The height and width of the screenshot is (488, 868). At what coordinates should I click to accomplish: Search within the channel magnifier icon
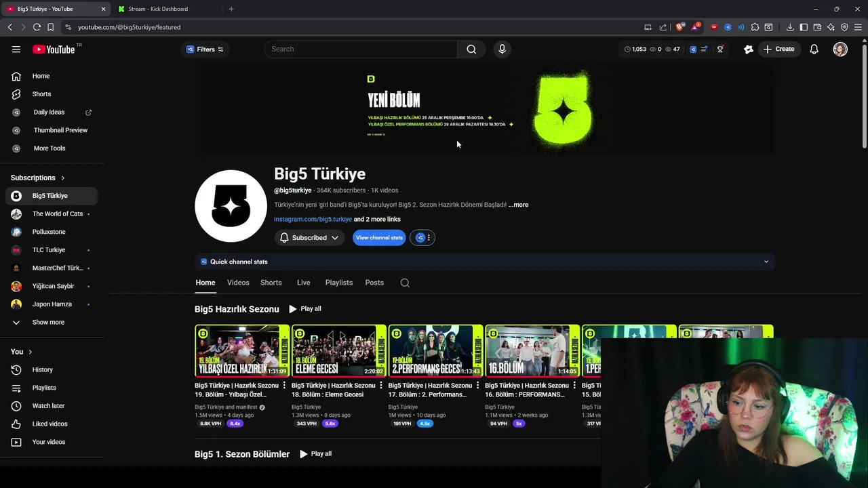(x=405, y=283)
